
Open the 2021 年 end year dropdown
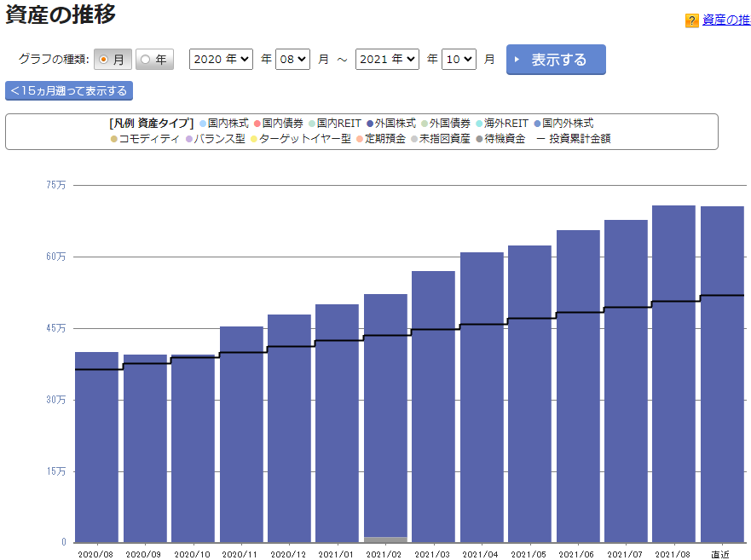point(387,60)
